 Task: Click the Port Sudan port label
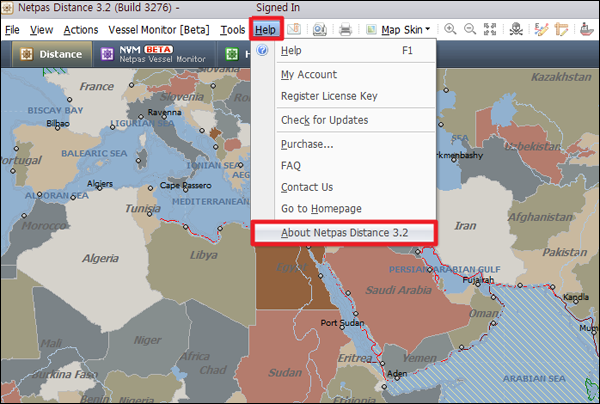[x=342, y=323]
